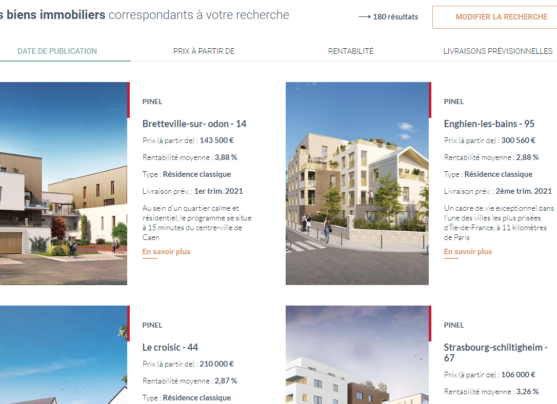Click PINEL label above Le croisic
The width and height of the screenshot is (557, 404).
tap(152, 325)
